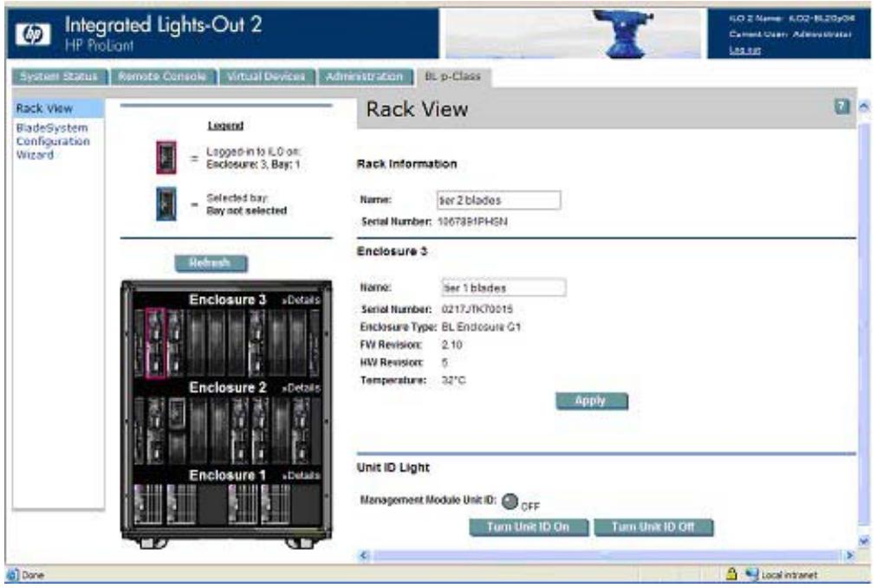Click the Enclosure 2 heading in rack image

[x=228, y=387]
